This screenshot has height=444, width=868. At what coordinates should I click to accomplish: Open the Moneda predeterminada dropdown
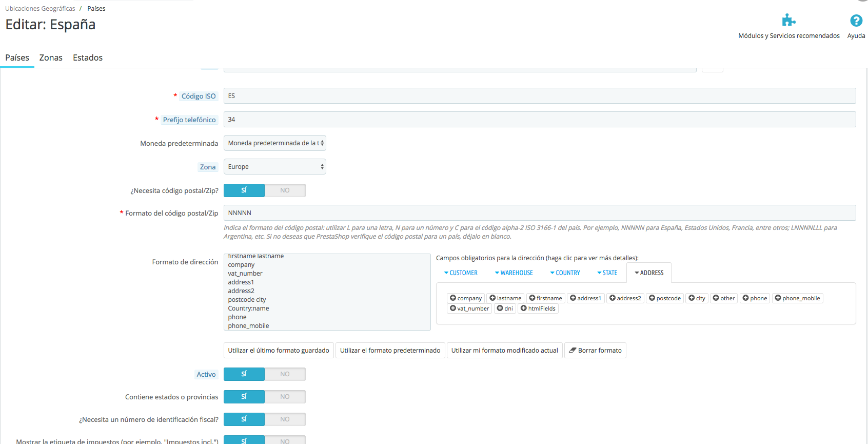(x=274, y=143)
